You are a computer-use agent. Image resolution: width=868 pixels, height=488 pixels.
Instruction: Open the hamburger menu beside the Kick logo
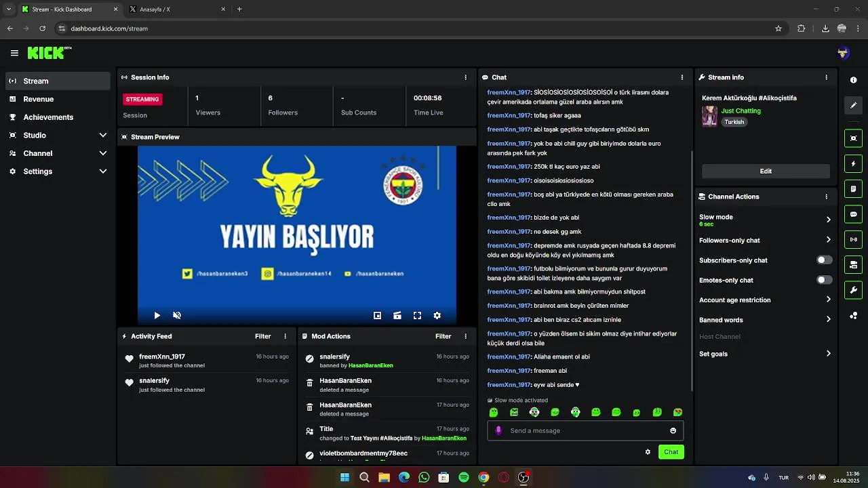click(14, 53)
